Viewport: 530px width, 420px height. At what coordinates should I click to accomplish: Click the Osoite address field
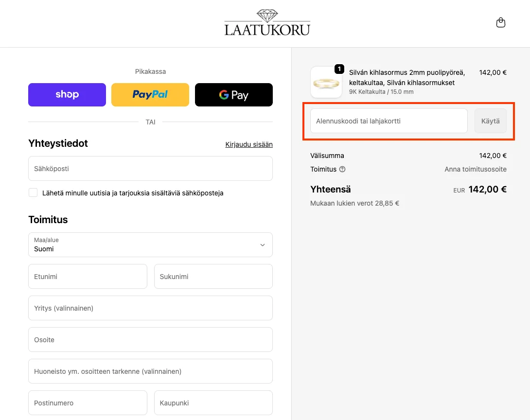[x=150, y=340]
